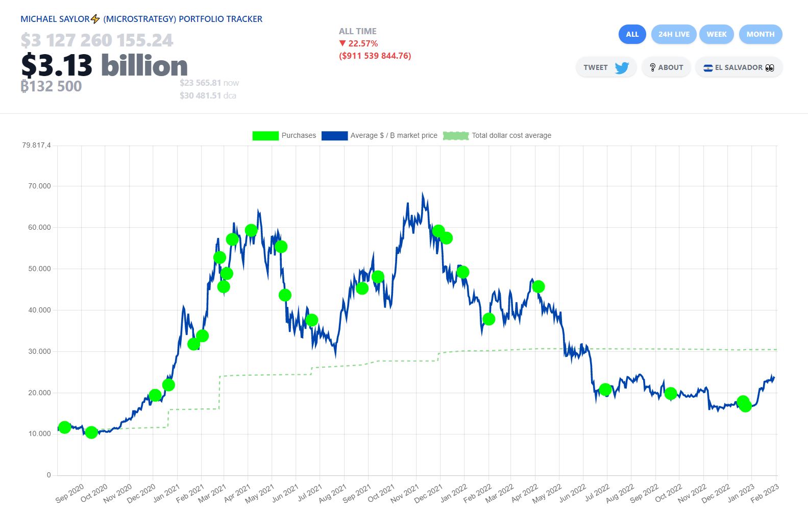Click the question mark icon in ABOUT
This screenshot has width=808, height=532.
[652, 67]
